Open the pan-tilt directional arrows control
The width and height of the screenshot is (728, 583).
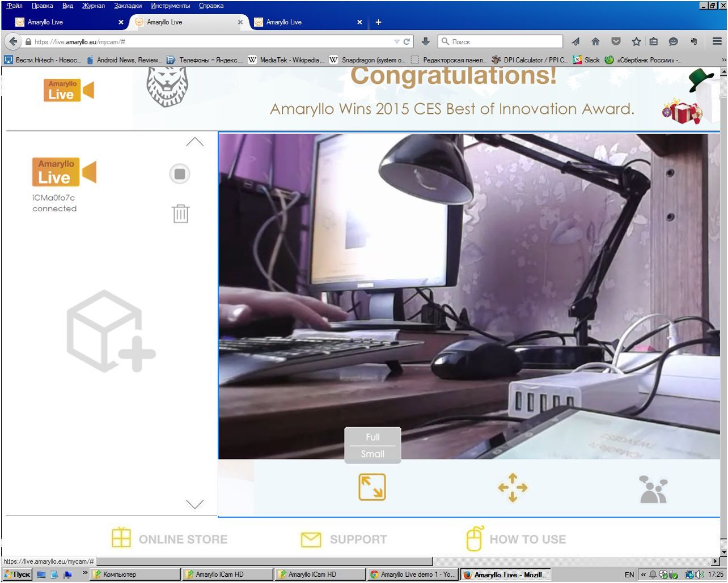coord(513,488)
